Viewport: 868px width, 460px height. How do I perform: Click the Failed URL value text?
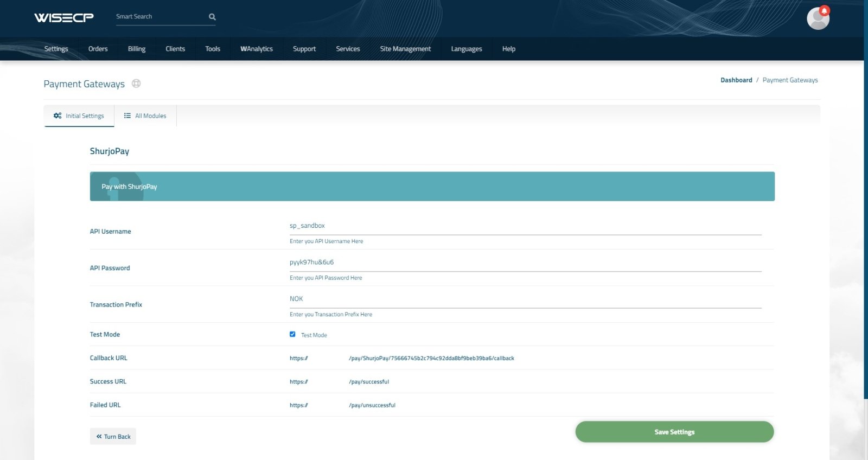click(342, 405)
